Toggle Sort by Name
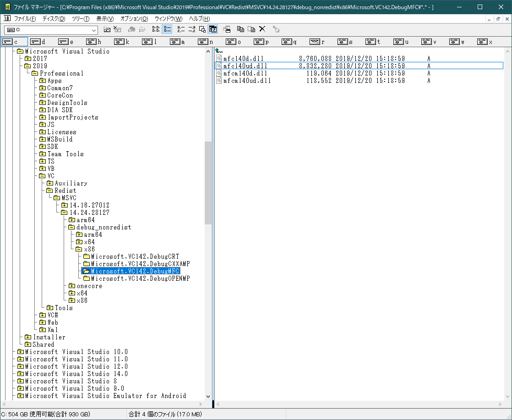512x420 pixels. point(181,29)
